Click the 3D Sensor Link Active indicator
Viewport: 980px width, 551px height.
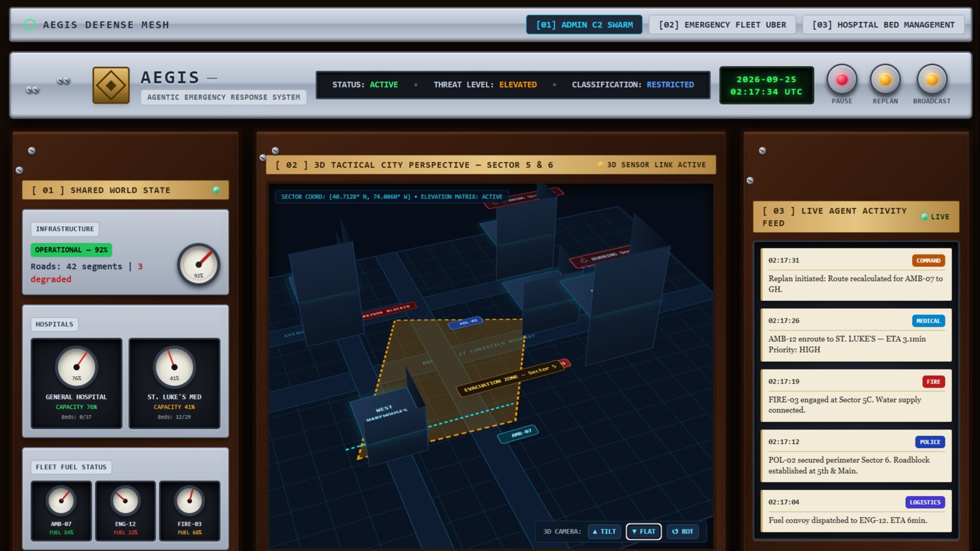click(652, 165)
